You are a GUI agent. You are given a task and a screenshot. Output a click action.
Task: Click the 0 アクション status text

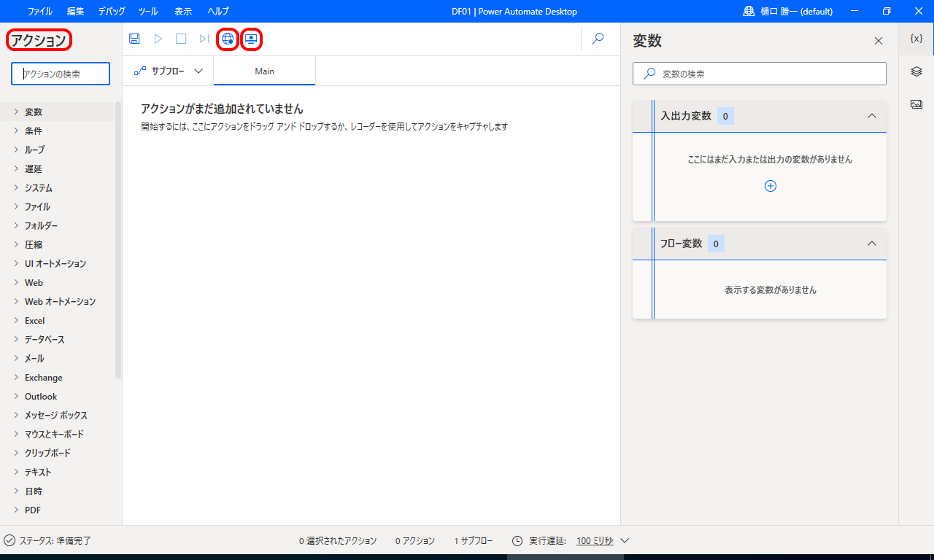[x=415, y=541]
